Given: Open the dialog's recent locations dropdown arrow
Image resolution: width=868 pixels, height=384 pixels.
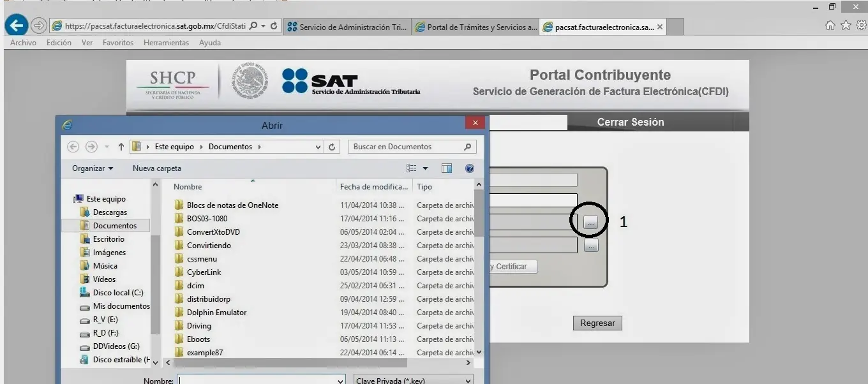Looking at the screenshot, I should 107,147.
